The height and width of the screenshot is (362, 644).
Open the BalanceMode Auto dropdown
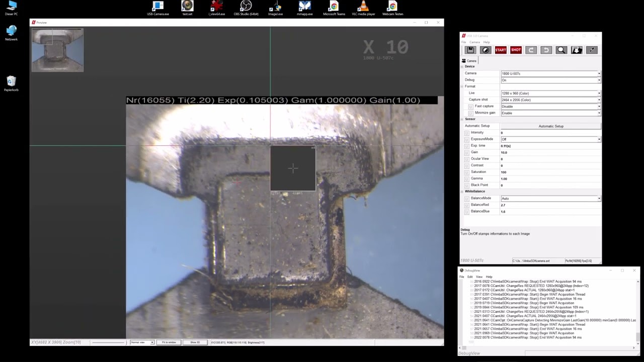(x=550, y=199)
